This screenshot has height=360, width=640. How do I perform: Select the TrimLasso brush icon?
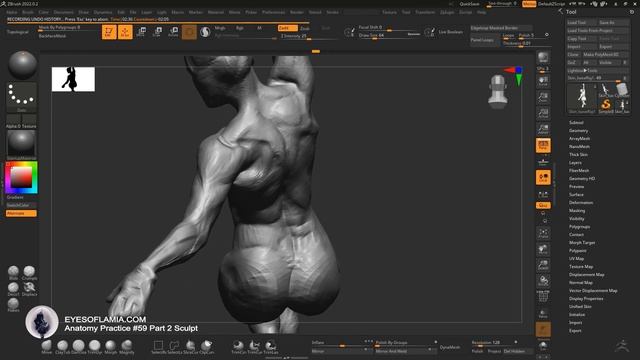point(271,347)
